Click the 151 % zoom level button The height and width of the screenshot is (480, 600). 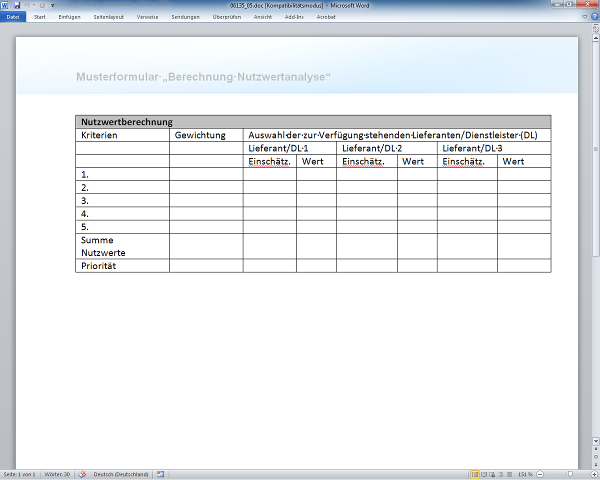(525, 474)
